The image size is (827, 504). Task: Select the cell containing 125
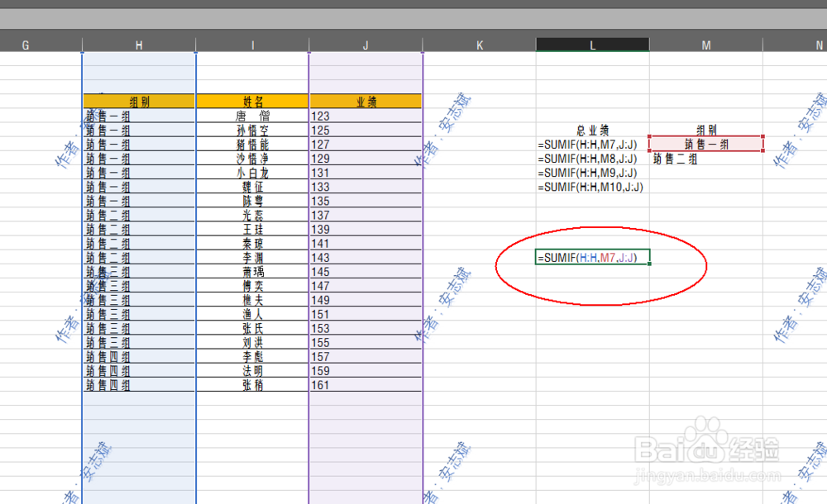coord(366,131)
